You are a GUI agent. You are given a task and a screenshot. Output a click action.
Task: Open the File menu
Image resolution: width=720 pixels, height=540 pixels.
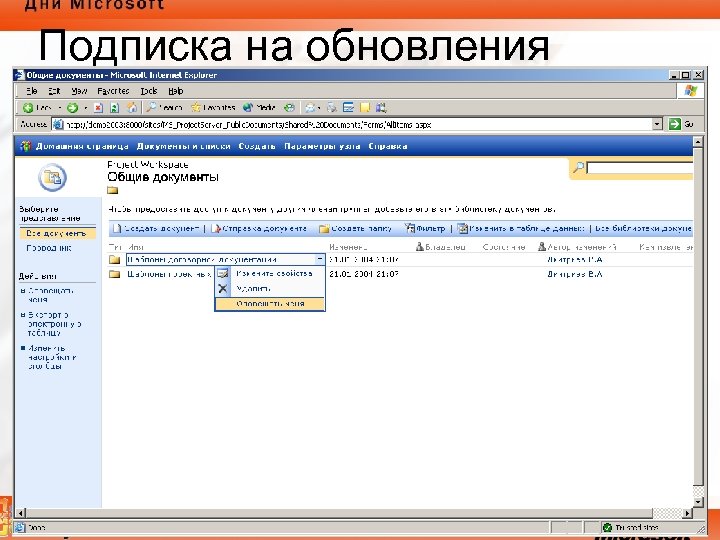click(x=32, y=91)
